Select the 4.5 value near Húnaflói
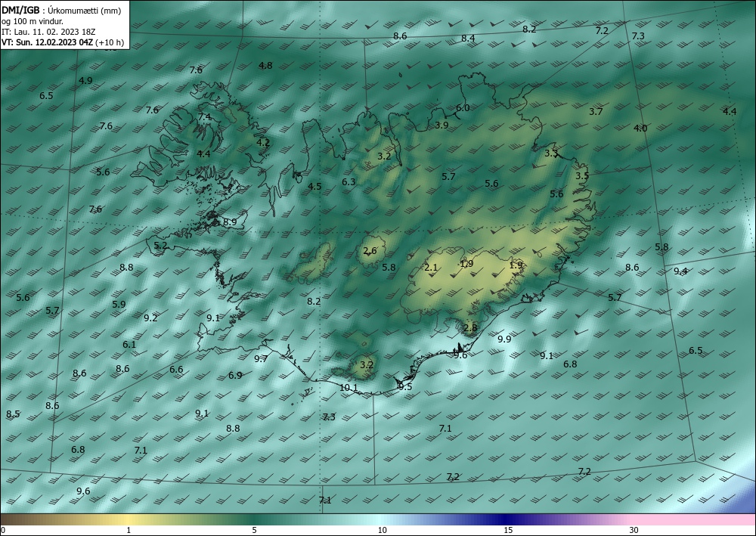 (x=314, y=186)
